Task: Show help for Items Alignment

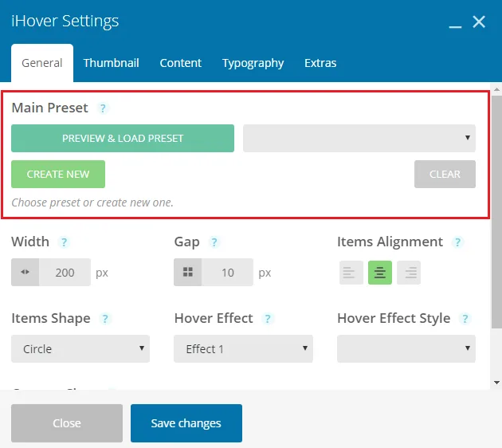Action: click(458, 242)
